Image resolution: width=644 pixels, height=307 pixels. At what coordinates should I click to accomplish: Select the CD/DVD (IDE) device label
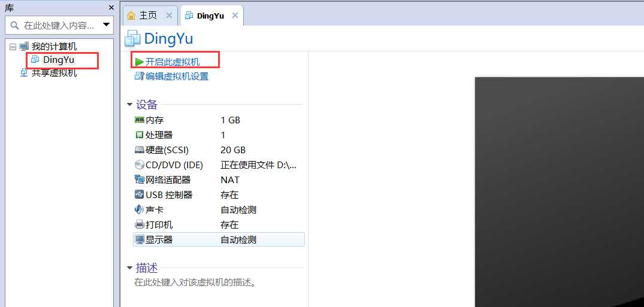[x=174, y=165]
